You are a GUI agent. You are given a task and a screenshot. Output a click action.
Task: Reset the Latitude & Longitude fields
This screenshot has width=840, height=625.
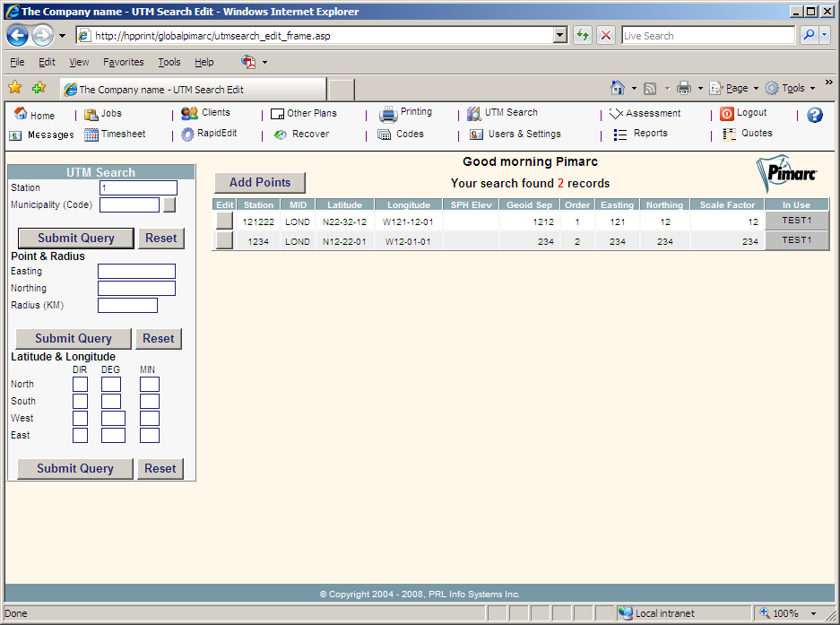point(160,468)
